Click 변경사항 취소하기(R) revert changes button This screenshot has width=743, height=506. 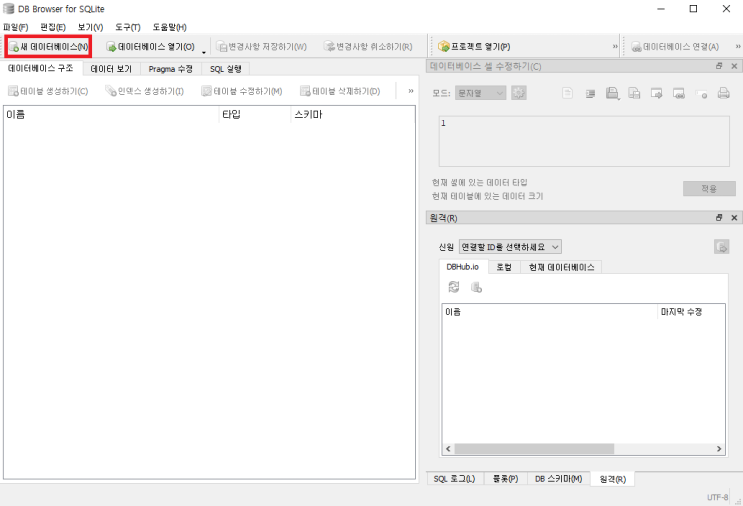368,46
